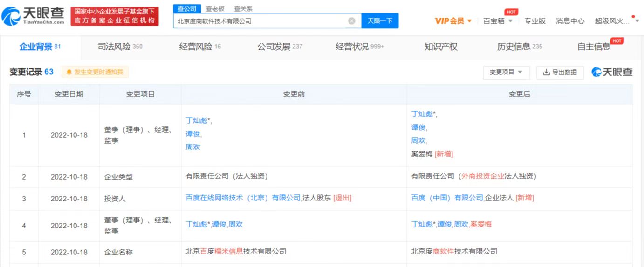Switch to the 经营风险 tab
The width and height of the screenshot is (644, 267).
click(x=200, y=47)
